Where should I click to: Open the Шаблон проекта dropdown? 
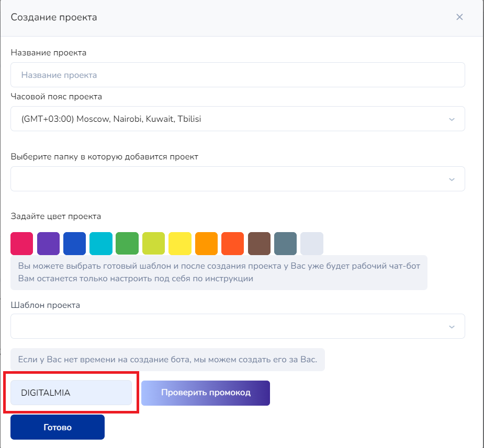(238, 326)
